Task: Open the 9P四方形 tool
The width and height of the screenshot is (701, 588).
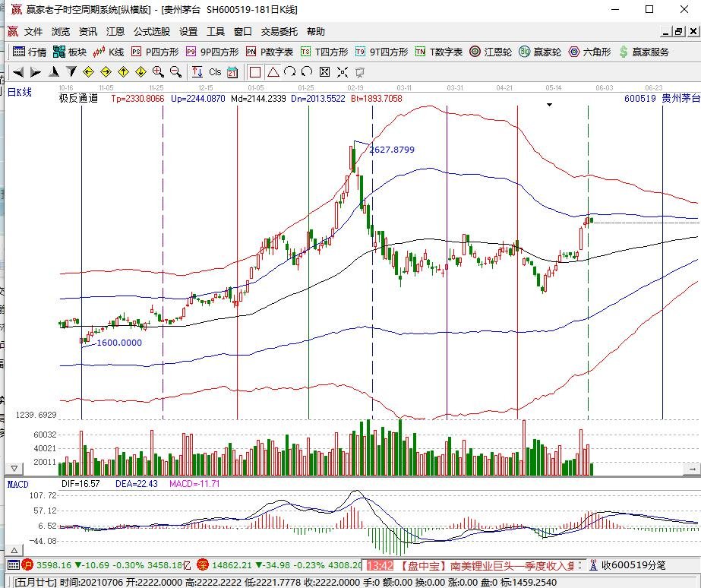Action: click(213, 52)
